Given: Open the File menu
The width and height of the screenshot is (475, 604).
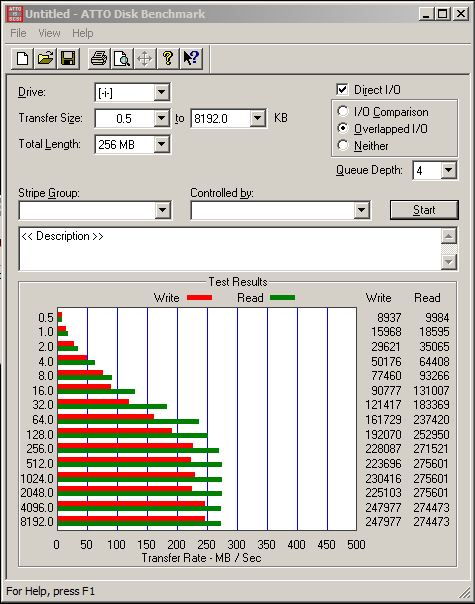Looking at the screenshot, I should (x=18, y=33).
